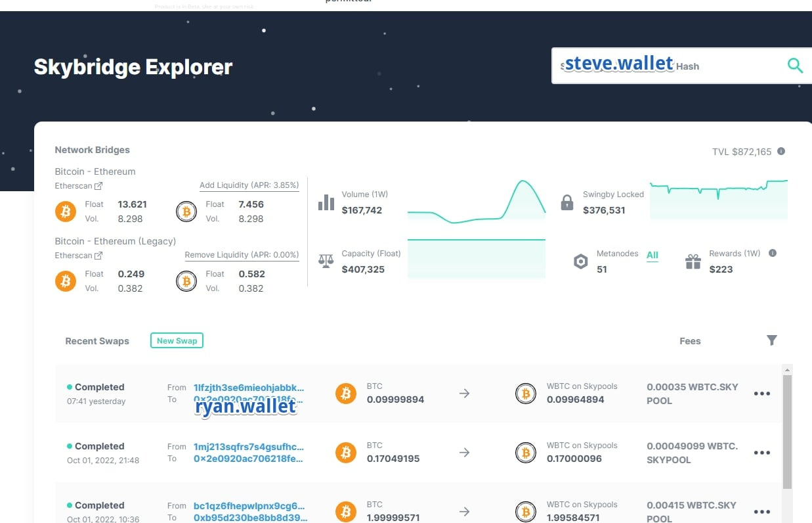Click the WBTC icon in the 0.17000096 swap row
Image resolution: width=812 pixels, height=523 pixels.
click(525, 453)
